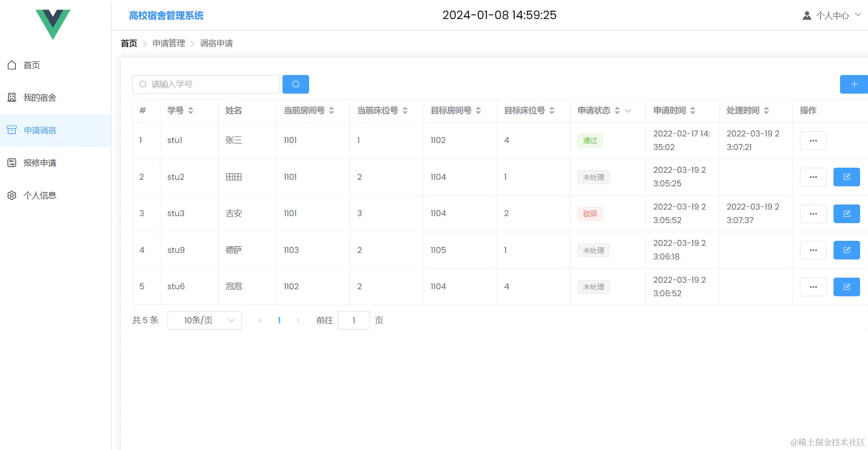Click the 共 5 条 total count

(145, 320)
